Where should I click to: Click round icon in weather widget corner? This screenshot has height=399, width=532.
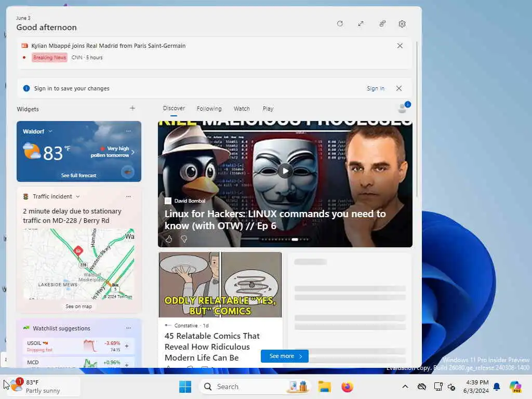tap(128, 172)
